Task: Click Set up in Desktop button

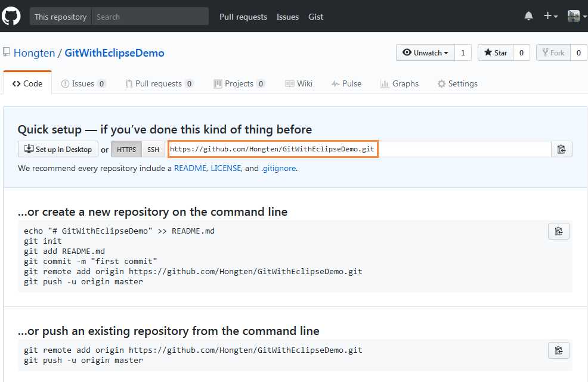Action: pyautogui.click(x=58, y=149)
